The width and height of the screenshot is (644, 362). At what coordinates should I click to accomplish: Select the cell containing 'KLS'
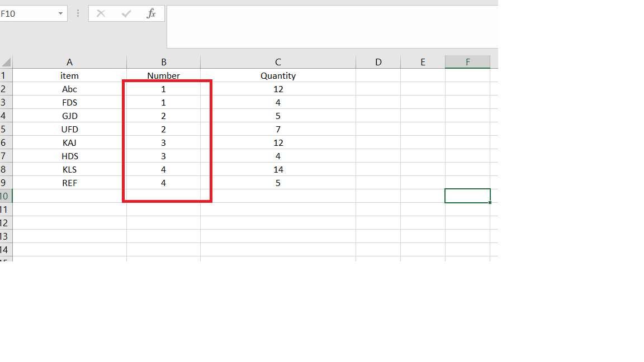[69, 169]
